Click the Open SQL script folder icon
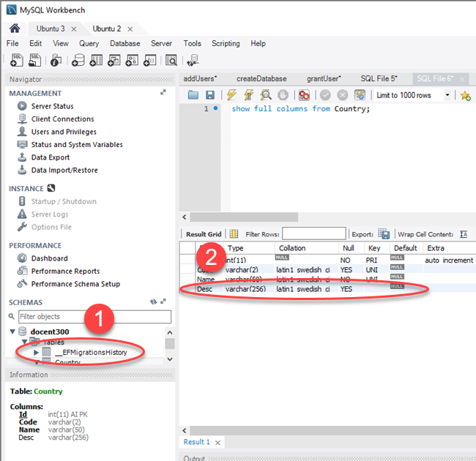The width and height of the screenshot is (476, 461). pyautogui.click(x=193, y=95)
